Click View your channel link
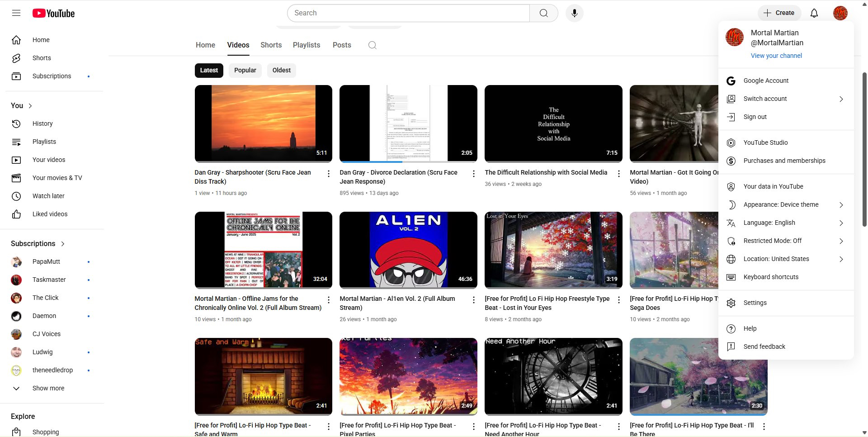Screen dimensions: 868x437 [x=776, y=56]
